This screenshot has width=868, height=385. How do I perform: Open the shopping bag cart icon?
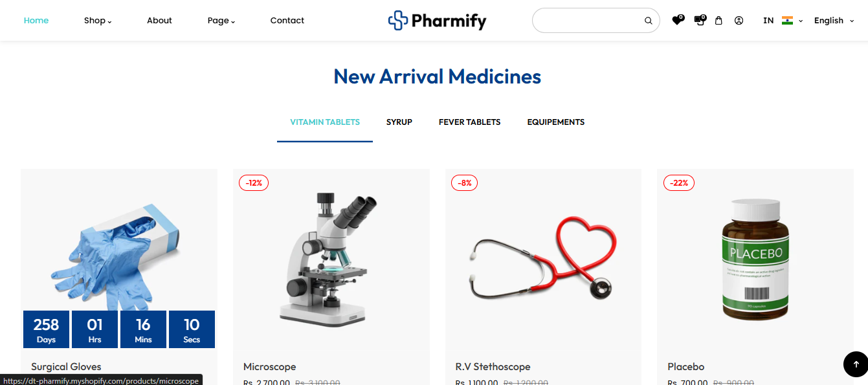click(x=718, y=20)
